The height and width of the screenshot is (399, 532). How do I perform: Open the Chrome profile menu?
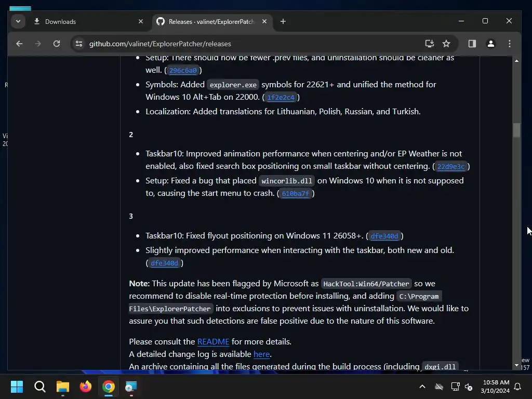click(x=490, y=44)
